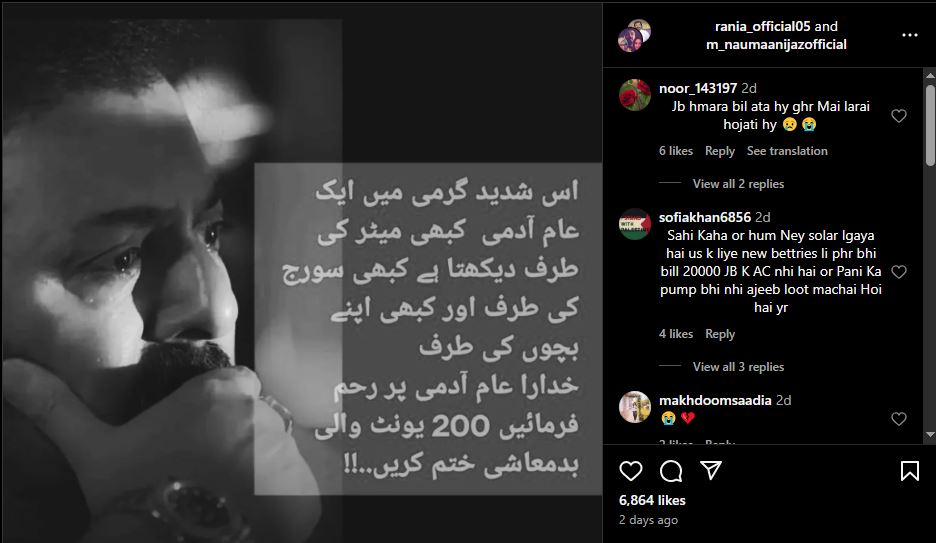This screenshot has width=936, height=543.
Task: Share post via paper plane icon
Action: pyautogui.click(x=711, y=470)
